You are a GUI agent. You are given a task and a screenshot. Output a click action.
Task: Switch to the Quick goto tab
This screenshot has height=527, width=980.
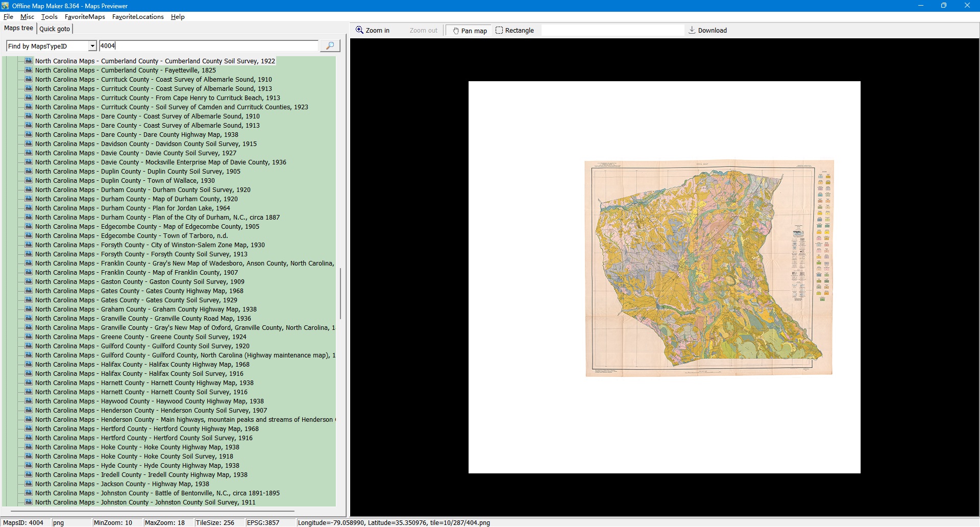point(55,29)
